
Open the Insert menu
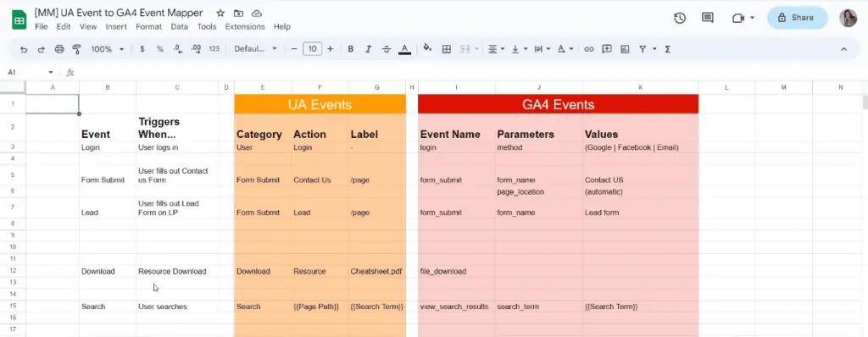pos(116,26)
